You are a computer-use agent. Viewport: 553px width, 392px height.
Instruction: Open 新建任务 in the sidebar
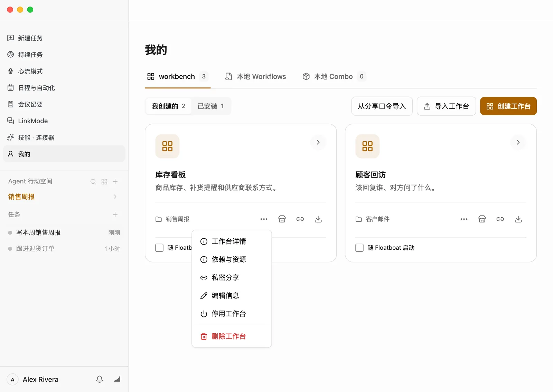tap(64, 38)
